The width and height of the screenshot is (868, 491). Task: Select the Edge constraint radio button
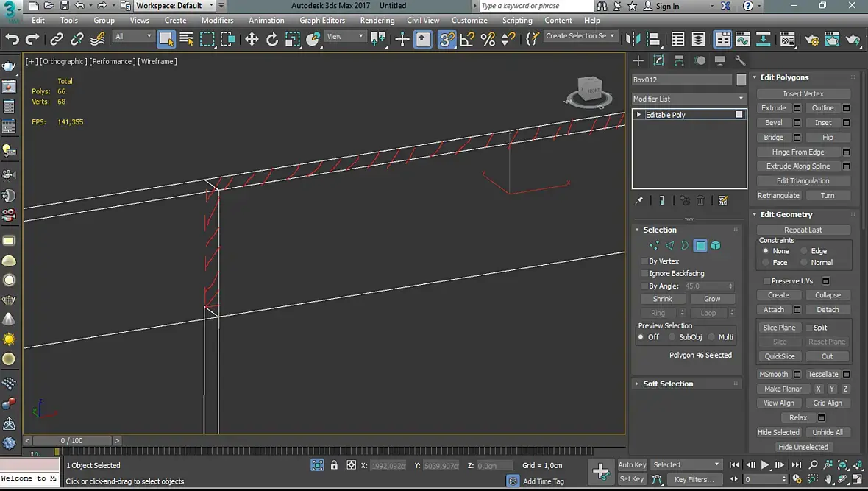[804, 251]
